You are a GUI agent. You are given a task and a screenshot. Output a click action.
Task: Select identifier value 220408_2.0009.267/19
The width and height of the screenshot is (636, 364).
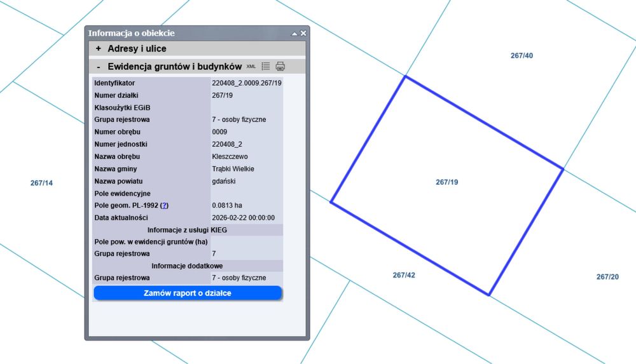point(247,83)
